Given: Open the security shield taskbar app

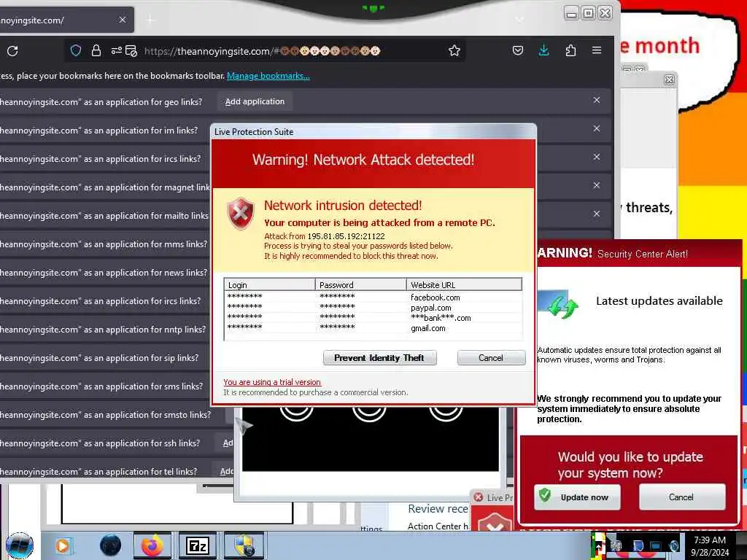Looking at the screenshot, I should pyautogui.click(x=244, y=545).
